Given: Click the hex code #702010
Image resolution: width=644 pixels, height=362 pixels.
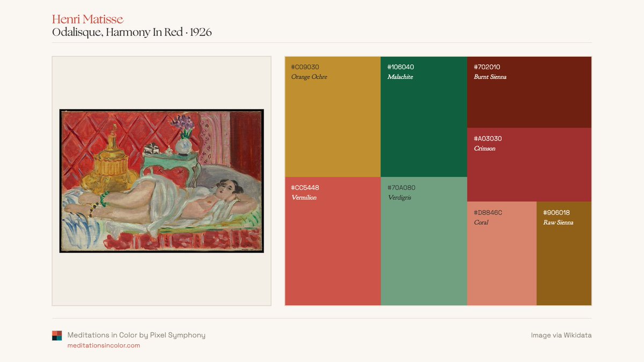Looking at the screenshot, I should [487, 67].
